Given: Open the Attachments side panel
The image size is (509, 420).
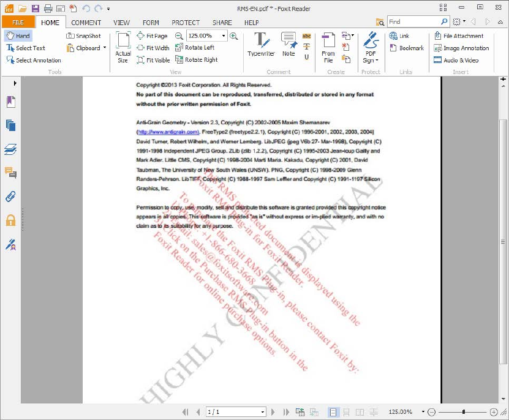Looking at the screenshot, I should click(x=10, y=197).
